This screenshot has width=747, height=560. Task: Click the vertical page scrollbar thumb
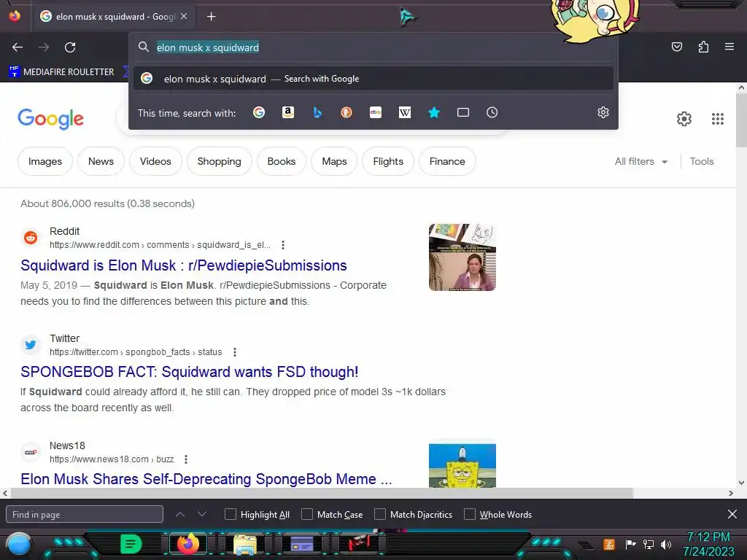pos(741,120)
